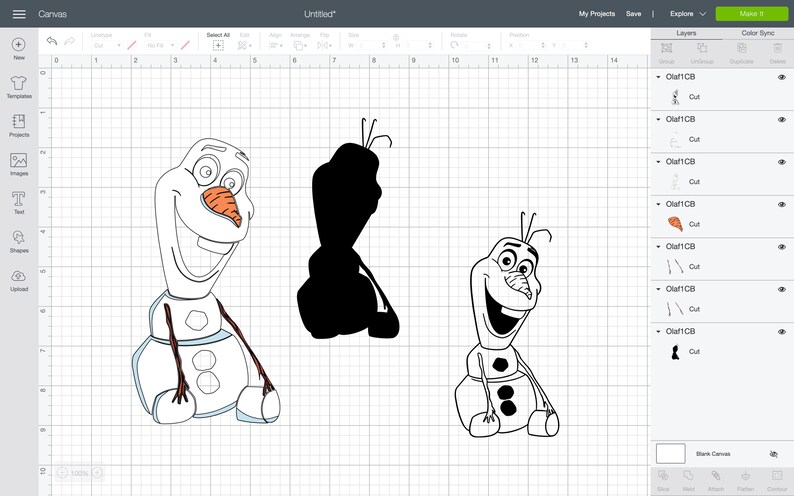The width and height of the screenshot is (794, 496).
Task: Click the Fill color swatch
Action: point(185,46)
